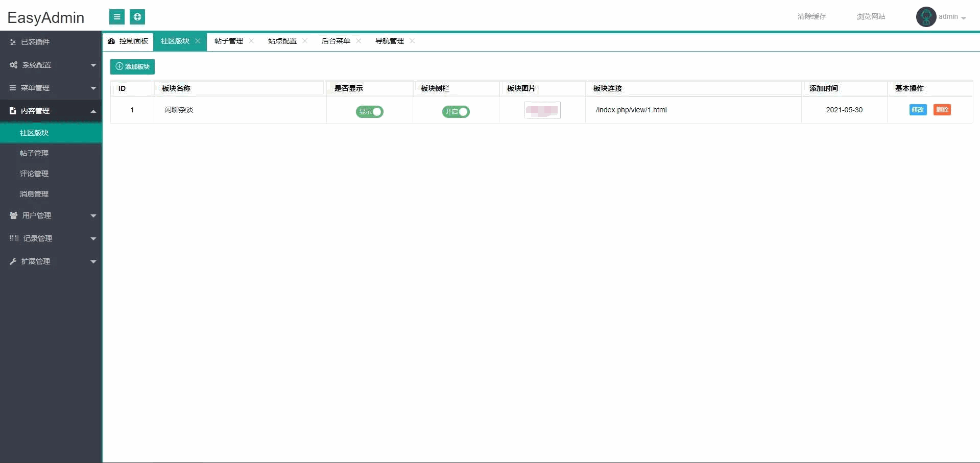
Task: Delete the row with 删除 button
Action: point(942,110)
